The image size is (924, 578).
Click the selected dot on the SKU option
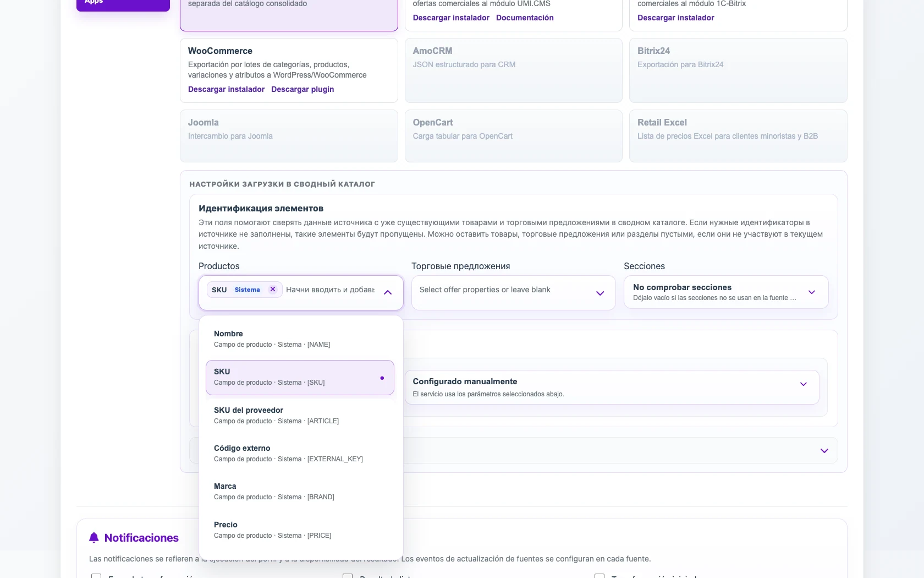[382, 378]
